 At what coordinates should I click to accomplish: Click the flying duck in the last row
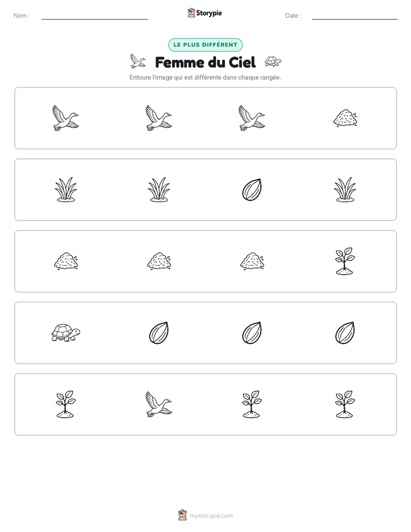(x=159, y=404)
